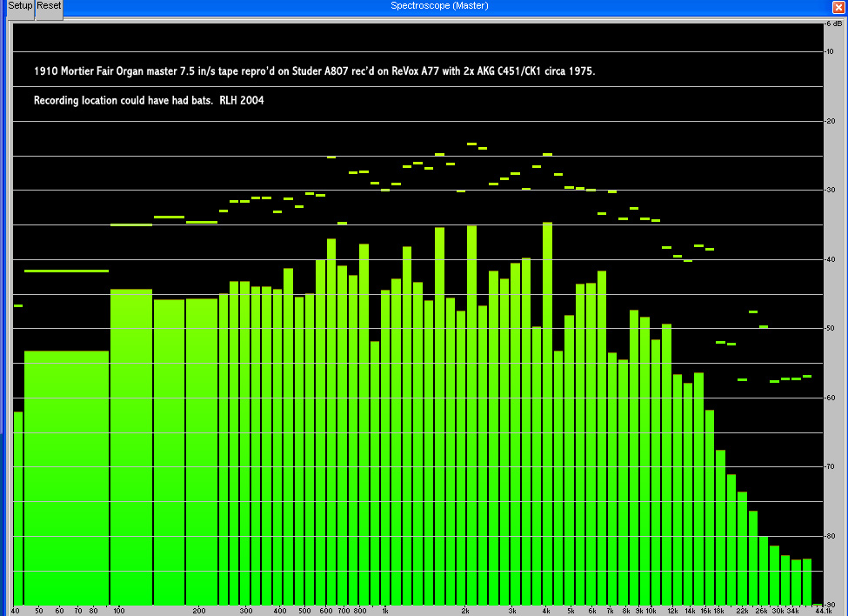
Task: Click the 3k frequency axis label
Action: [512, 611]
